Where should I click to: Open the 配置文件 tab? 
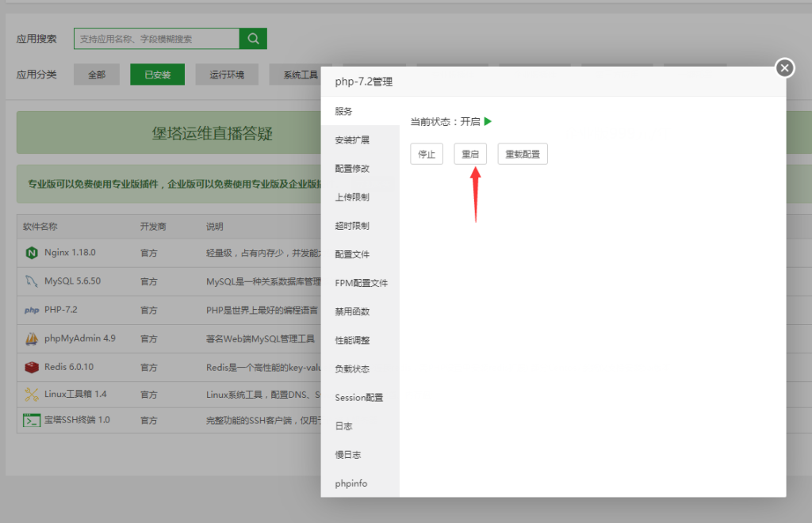(x=361, y=254)
